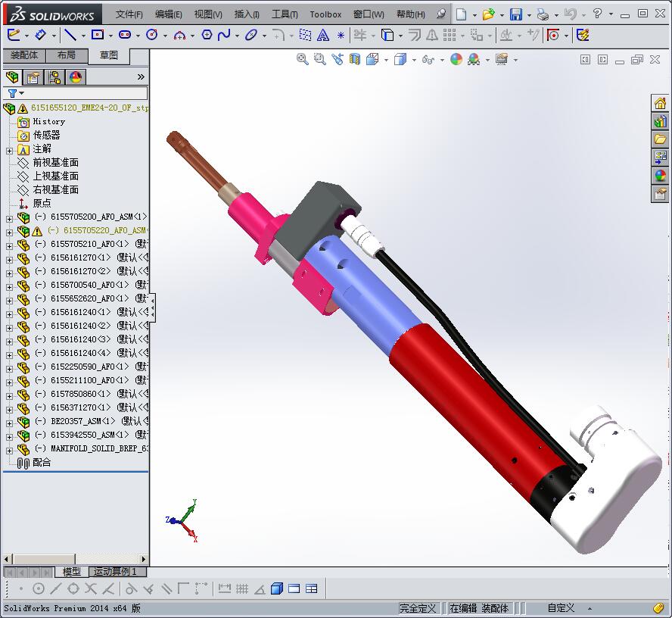Open Display Style dropdown arrow

tap(414, 60)
